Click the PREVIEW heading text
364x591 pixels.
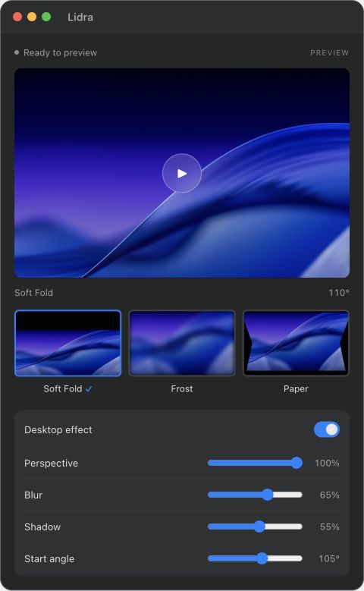[329, 53]
